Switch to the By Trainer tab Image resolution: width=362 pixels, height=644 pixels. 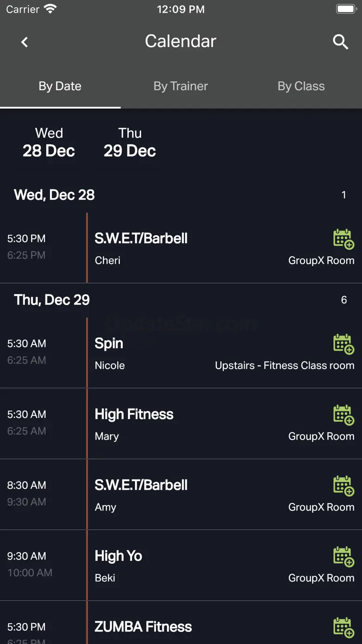[x=181, y=86]
